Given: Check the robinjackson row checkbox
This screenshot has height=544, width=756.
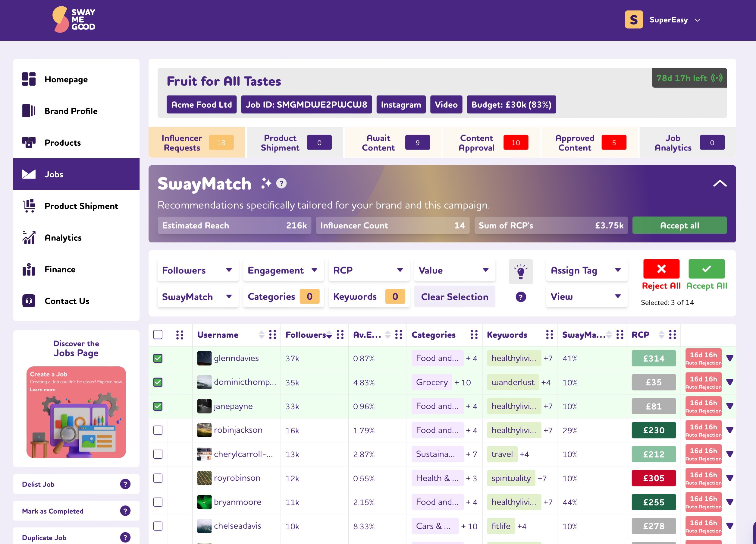Looking at the screenshot, I should tap(158, 430).
